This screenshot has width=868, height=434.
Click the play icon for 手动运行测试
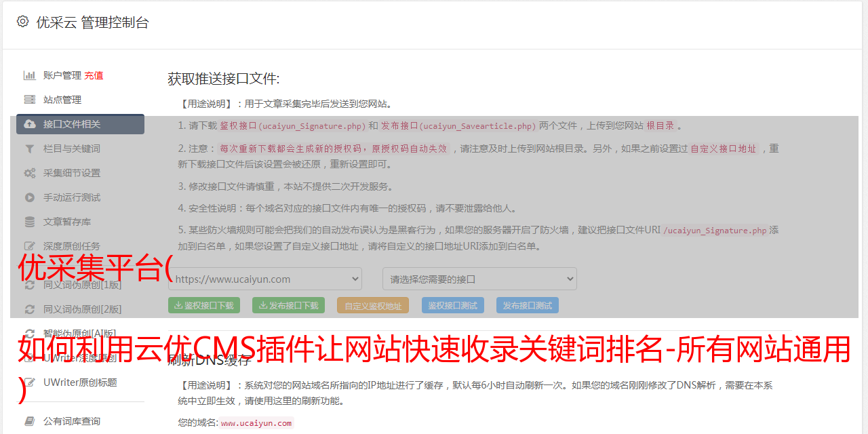30,197
